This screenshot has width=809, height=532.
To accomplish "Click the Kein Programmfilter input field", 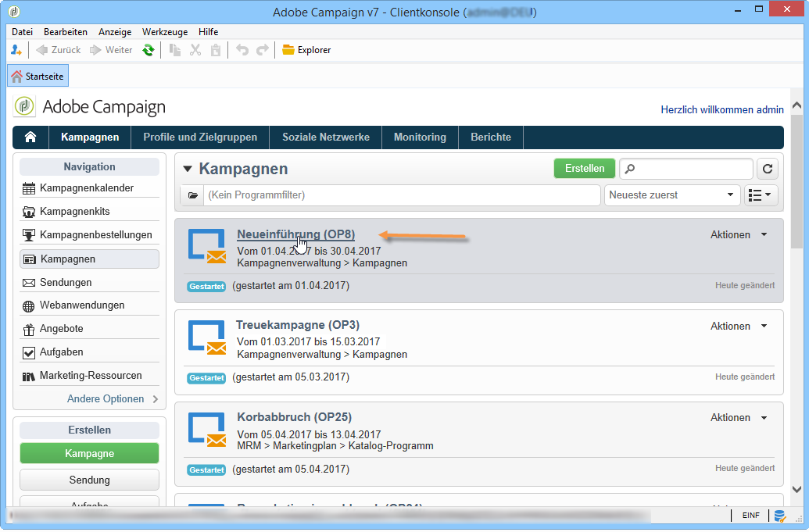I will click(402, 195).
